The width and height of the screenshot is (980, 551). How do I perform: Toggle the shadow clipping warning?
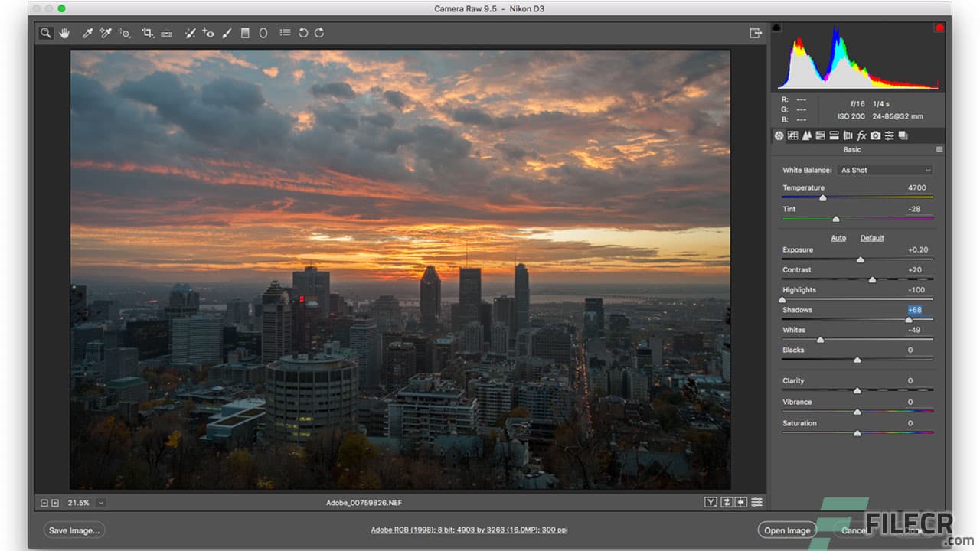(776, 27)
